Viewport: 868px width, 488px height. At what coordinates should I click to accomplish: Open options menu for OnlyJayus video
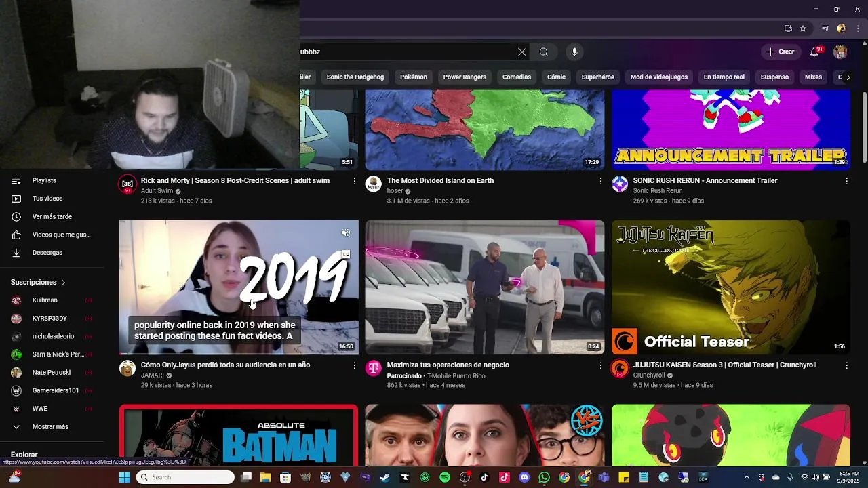[x=354, y=365]
